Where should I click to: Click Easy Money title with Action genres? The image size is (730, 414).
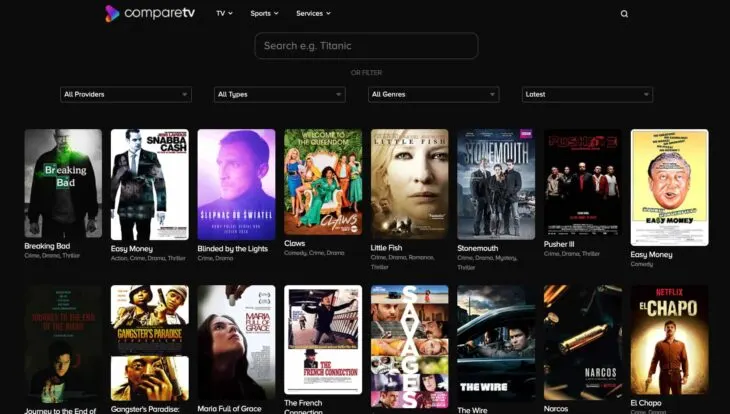(132, 249)
